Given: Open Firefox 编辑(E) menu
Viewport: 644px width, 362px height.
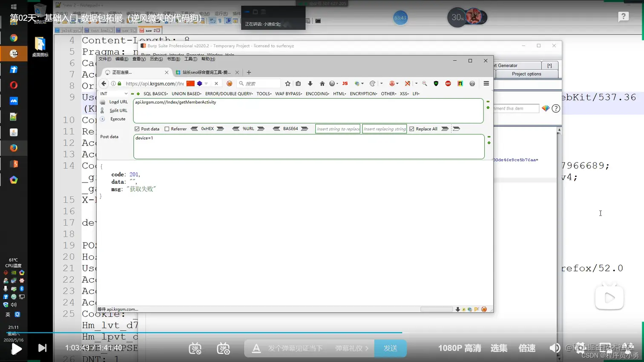Looking at the screenshot, I should [122, 59].
